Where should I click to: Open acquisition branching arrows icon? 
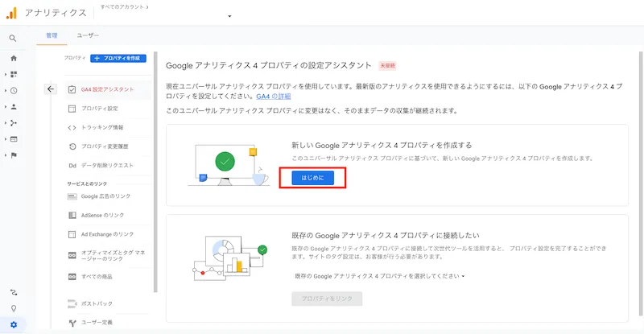click(14, 123)
